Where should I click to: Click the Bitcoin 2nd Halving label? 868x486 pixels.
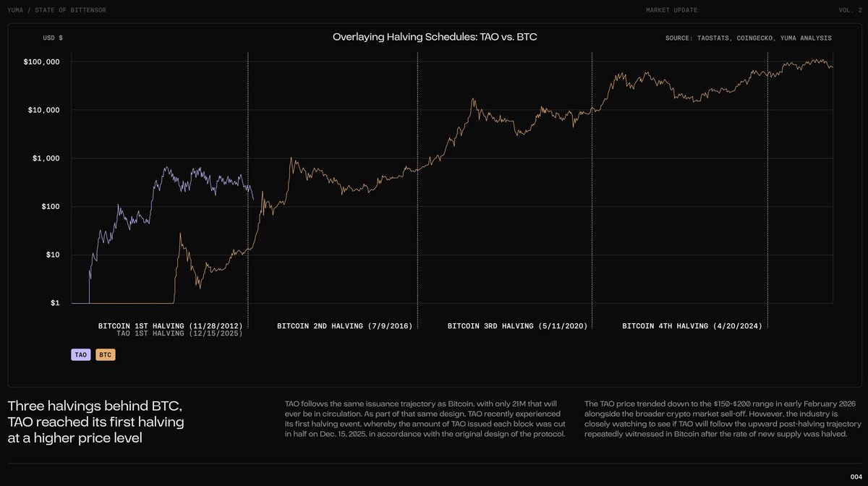pos(344,326)
